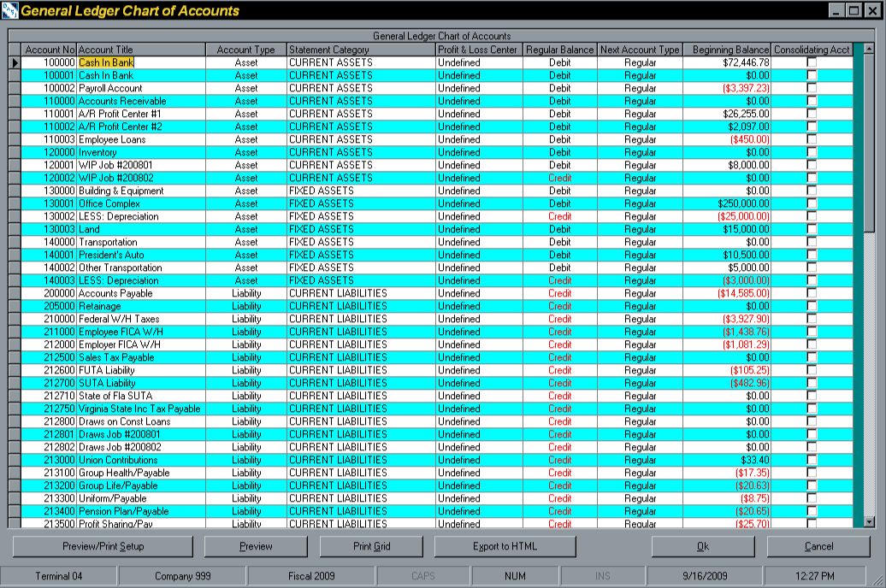
Task: Export the grid to HTML
Action: pos(505,546)
